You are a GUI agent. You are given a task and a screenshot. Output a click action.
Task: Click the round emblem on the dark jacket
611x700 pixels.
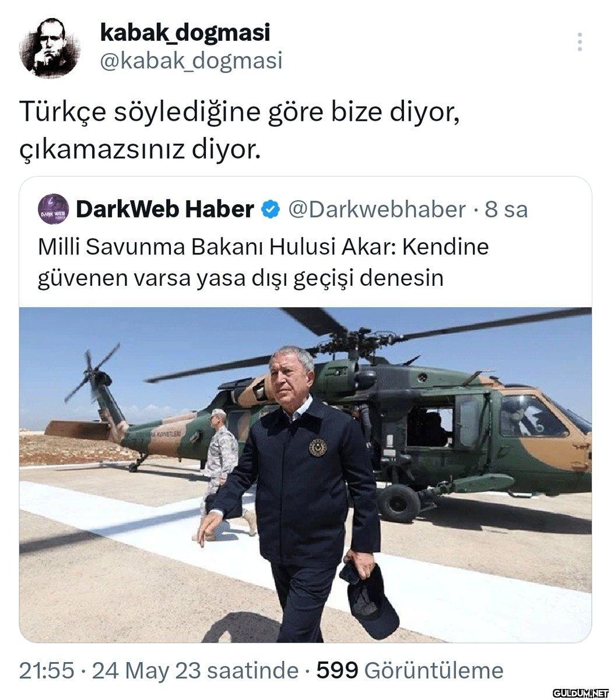pos(318,448)
